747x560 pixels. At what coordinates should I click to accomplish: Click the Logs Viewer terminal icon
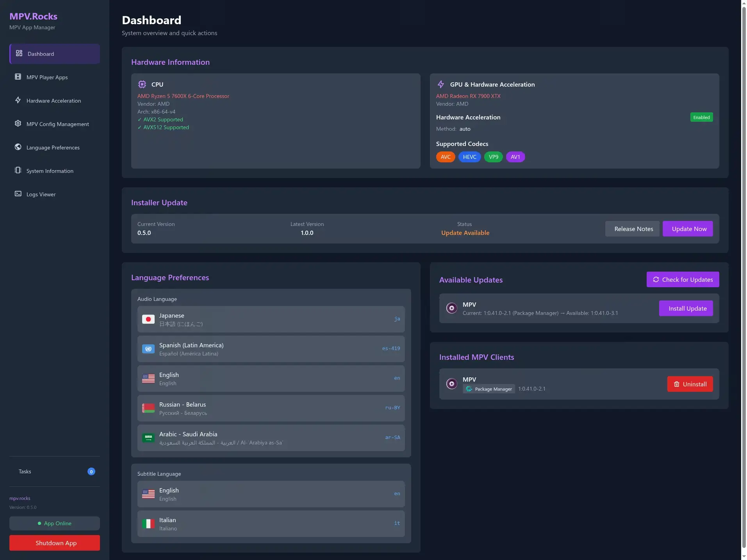(x=18, y=194)
